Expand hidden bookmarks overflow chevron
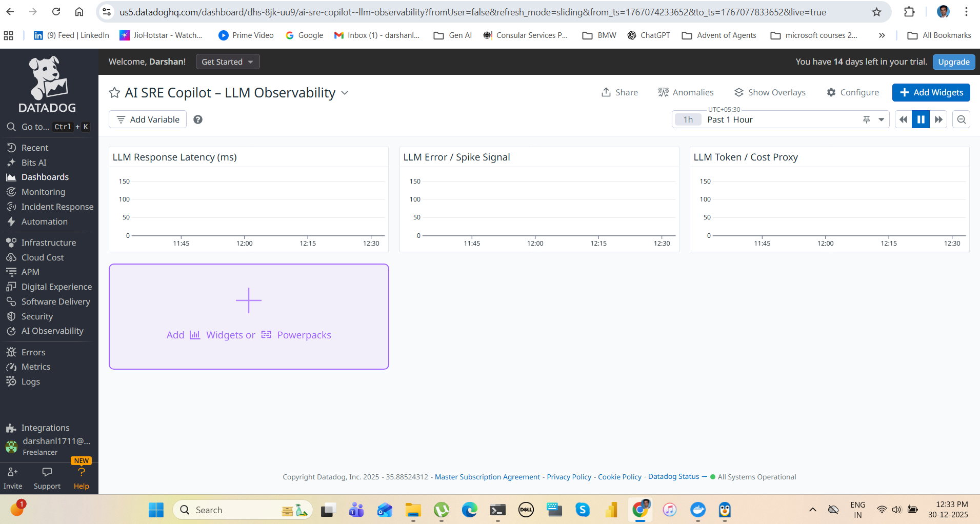This screenshot has height=524, width=980. [x=882, y=35]
